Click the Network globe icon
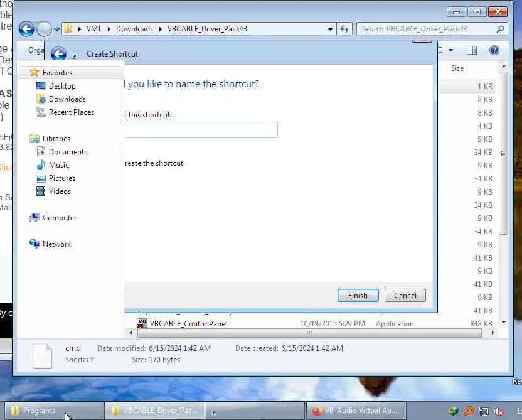Screen dimensions: 522x420 35,244
